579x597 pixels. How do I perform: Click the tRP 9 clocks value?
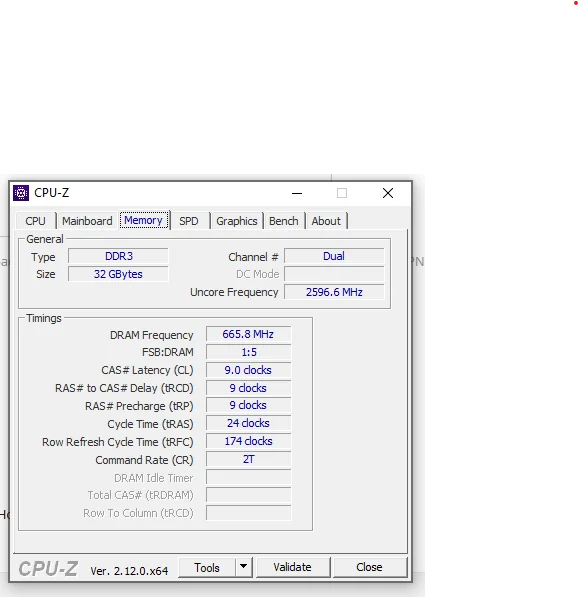point(249,405)
